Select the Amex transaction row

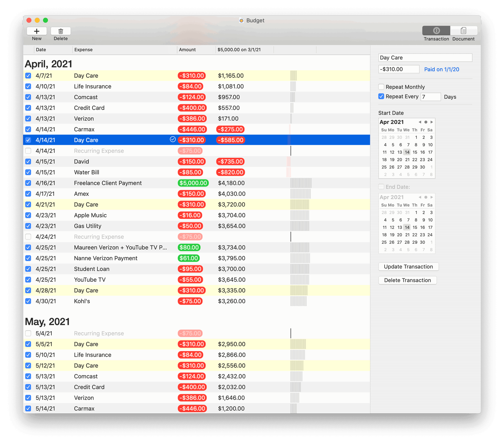point(197,194)
